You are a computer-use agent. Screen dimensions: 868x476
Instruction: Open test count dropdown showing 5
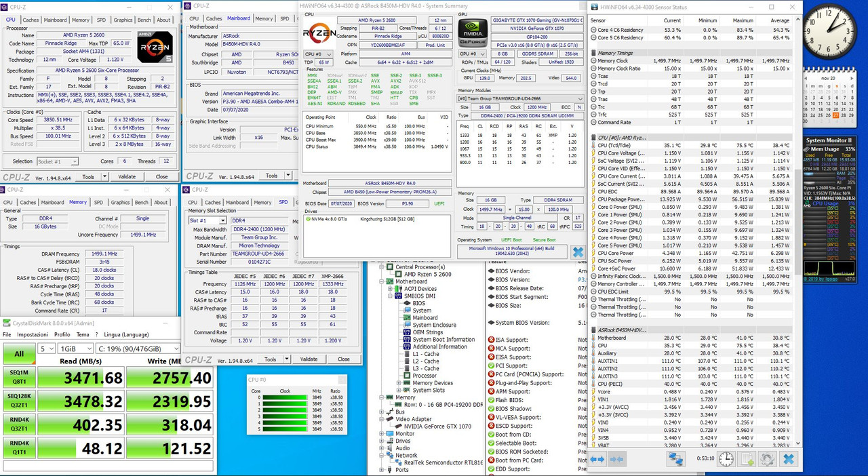pos(46,349)
